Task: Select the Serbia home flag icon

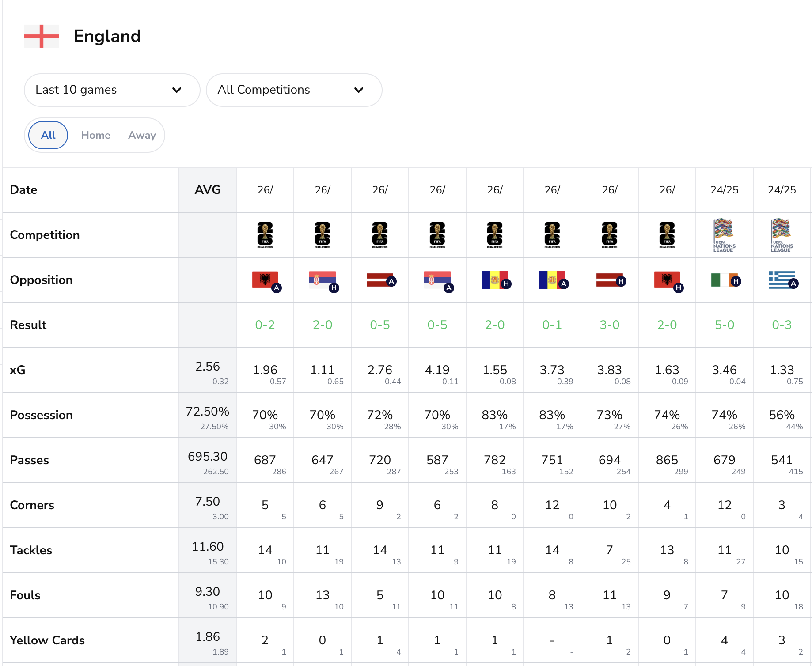Action: point(322,280)
